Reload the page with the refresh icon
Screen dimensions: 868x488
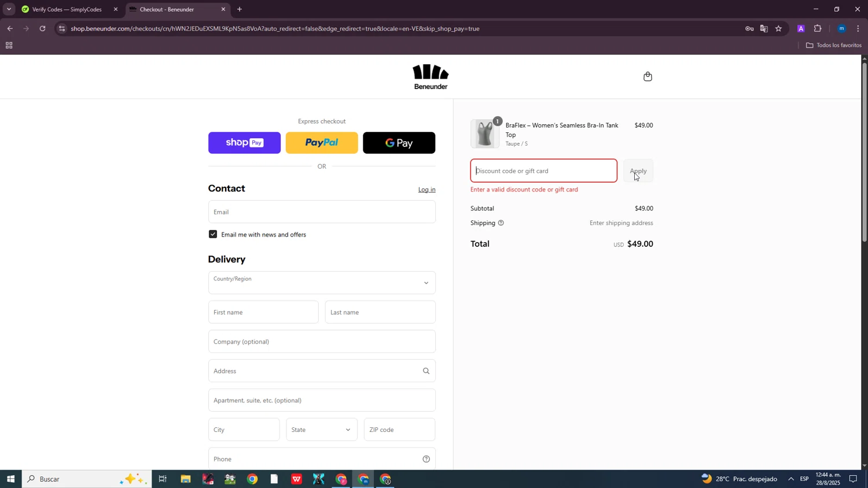(x=42, y=28)
